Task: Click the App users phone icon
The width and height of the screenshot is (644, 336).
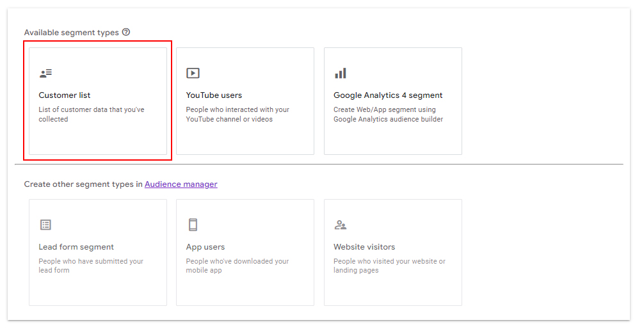Action: [x=193, y=225]
